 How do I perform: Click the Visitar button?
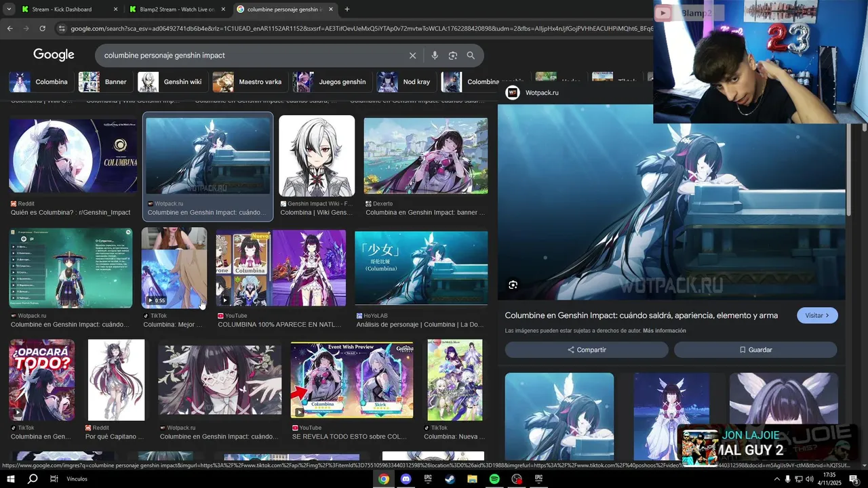(x=817, y=315)
